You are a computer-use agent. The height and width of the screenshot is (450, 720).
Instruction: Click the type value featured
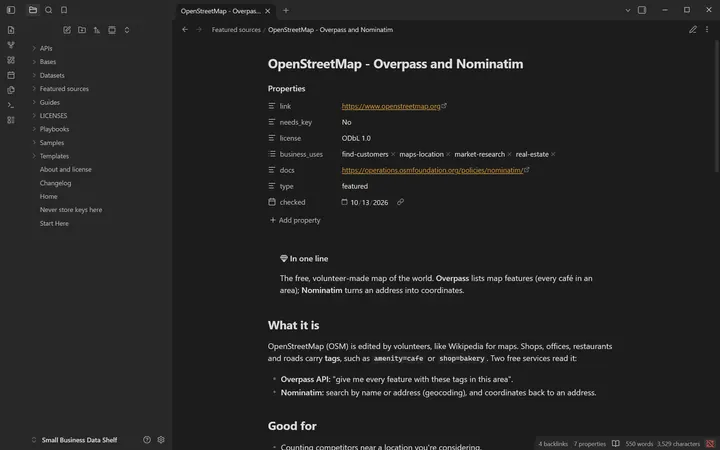pyautogui.click(x=355, y=186)
